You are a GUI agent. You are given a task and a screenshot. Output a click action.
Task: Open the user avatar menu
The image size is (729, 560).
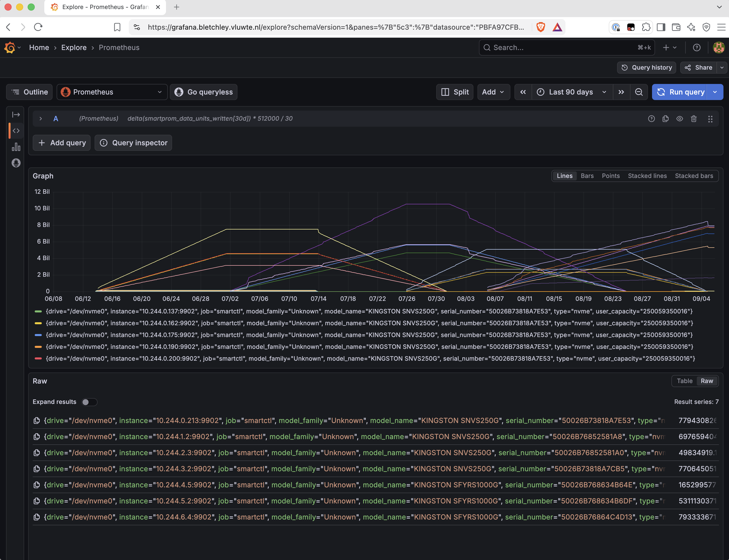(719, 48)
